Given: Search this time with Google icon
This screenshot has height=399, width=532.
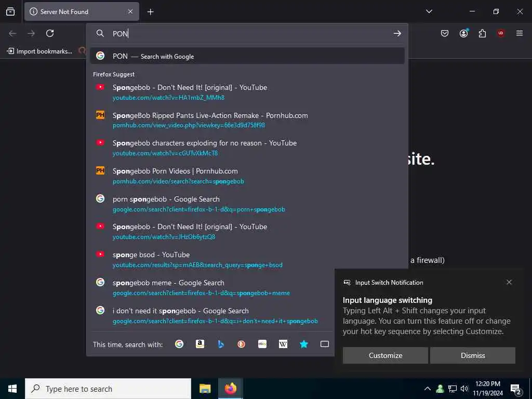Looking at the screenshot, I should [179, 344].
